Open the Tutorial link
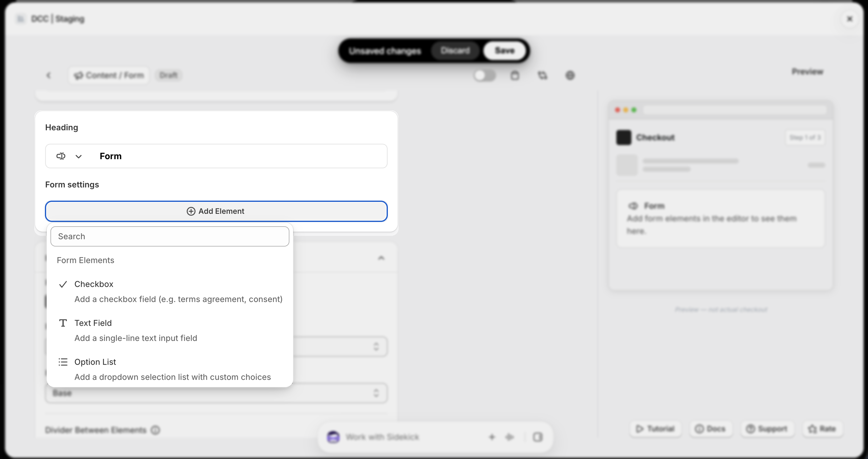868x459 pixels. [x=655, y=429]
